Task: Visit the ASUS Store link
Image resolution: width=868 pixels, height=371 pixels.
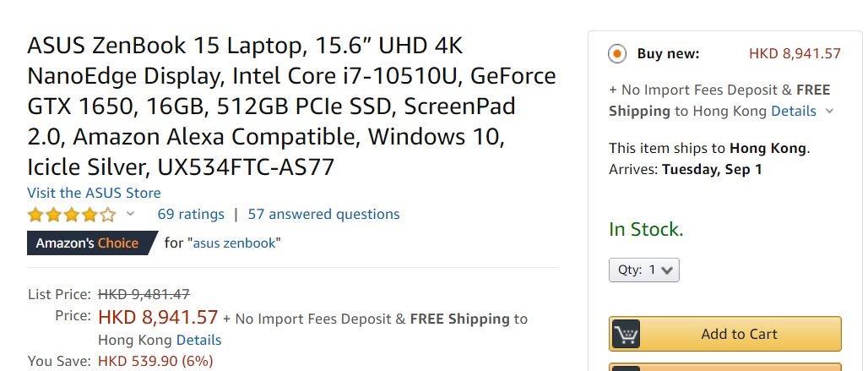Action: pos(94,193)
